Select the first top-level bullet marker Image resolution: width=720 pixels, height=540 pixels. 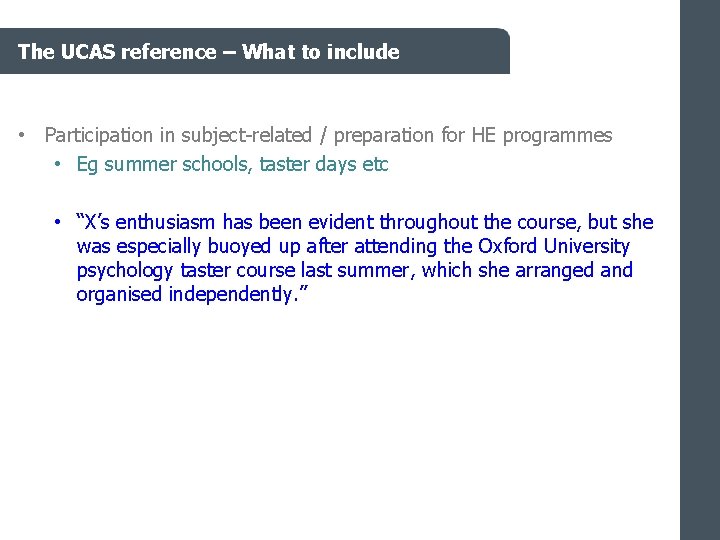23,135
